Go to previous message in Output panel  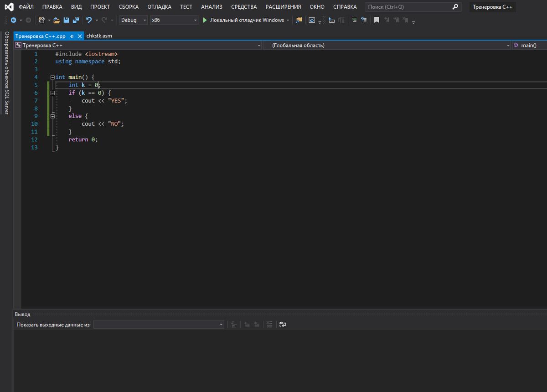247,325
